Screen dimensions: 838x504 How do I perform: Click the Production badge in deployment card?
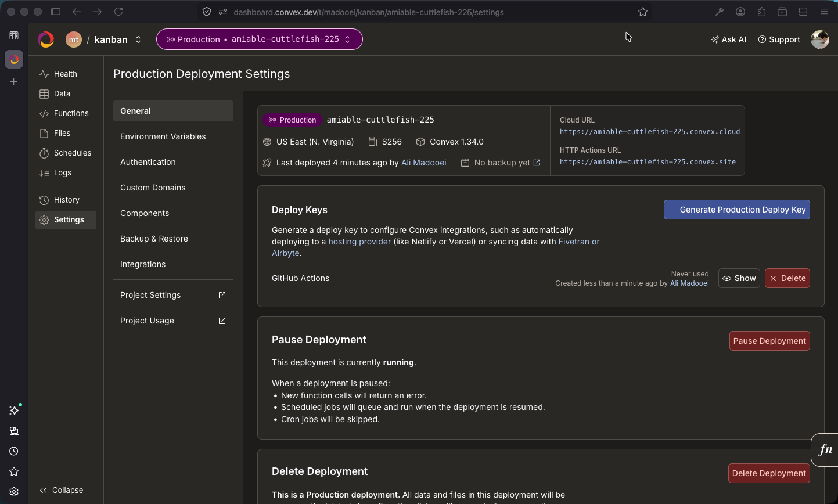292,120
